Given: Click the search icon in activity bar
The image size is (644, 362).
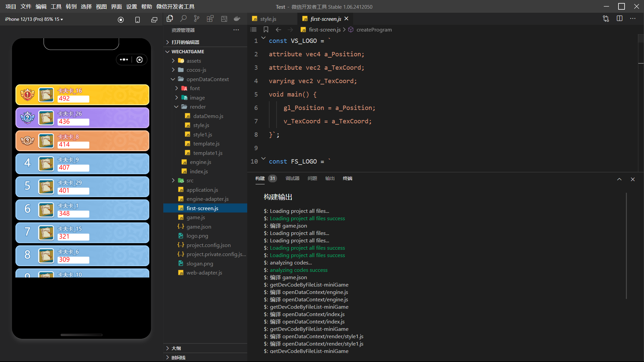Looking at the screenshot, I should tap(183, 19).
